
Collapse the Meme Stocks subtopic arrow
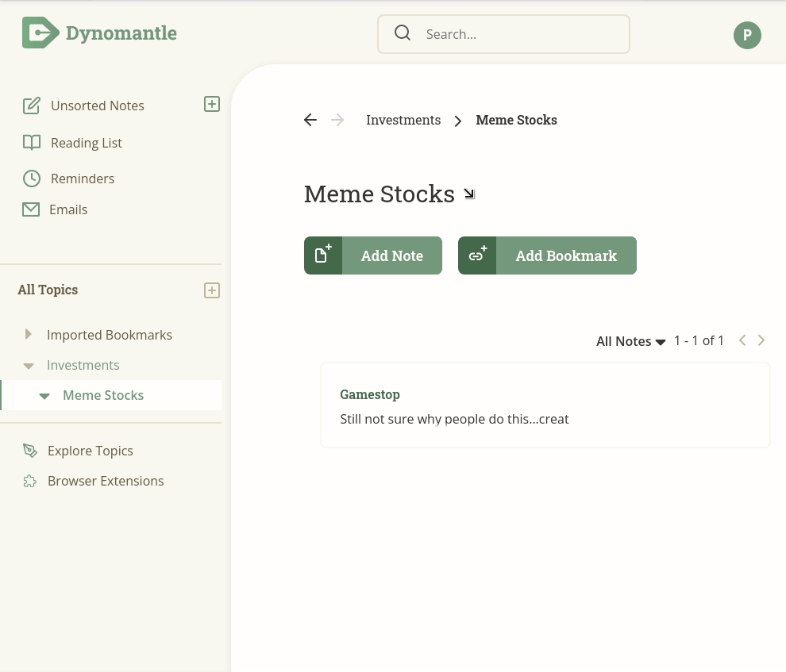coord(44,396)
